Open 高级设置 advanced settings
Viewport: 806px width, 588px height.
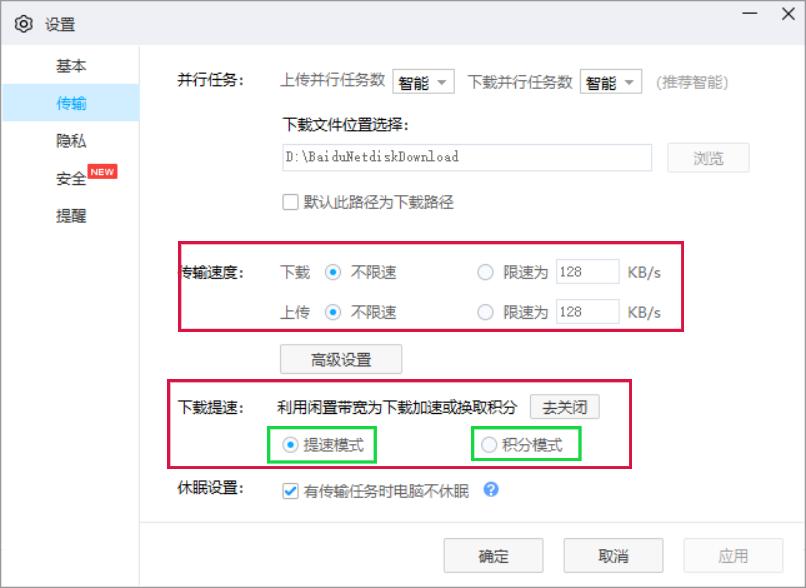click(341, 359)
